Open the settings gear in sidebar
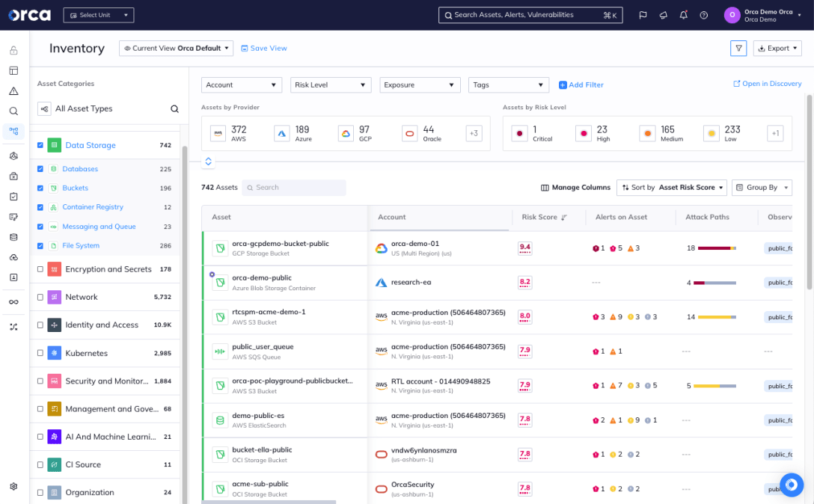This screenshot has width=814, height=504. [14, 486]
